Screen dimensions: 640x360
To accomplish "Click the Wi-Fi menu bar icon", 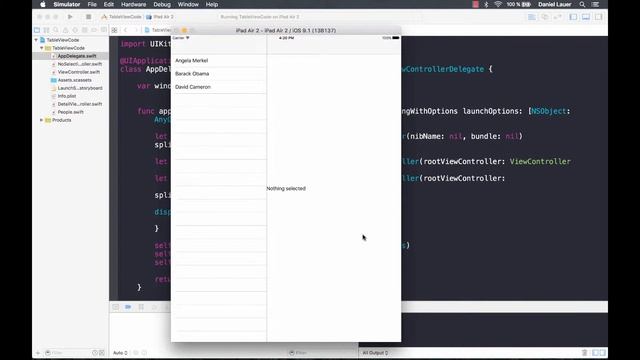I will [x=498, y=4].
